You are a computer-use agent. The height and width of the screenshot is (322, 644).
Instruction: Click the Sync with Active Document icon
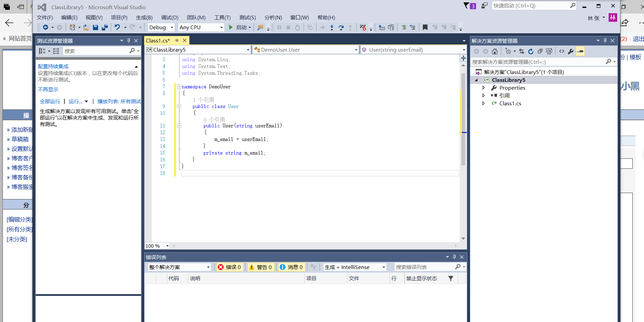click(522, 51)
